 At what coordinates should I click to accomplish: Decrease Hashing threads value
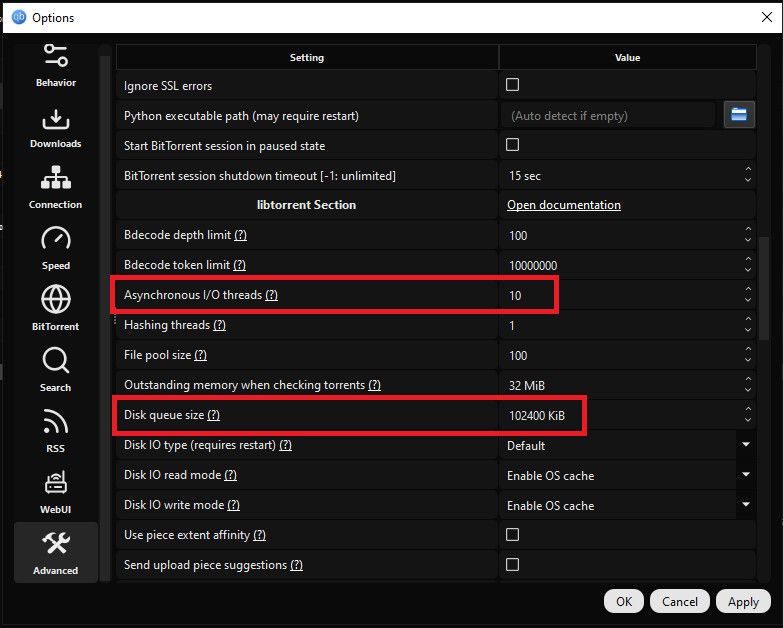tap(748, 330)
